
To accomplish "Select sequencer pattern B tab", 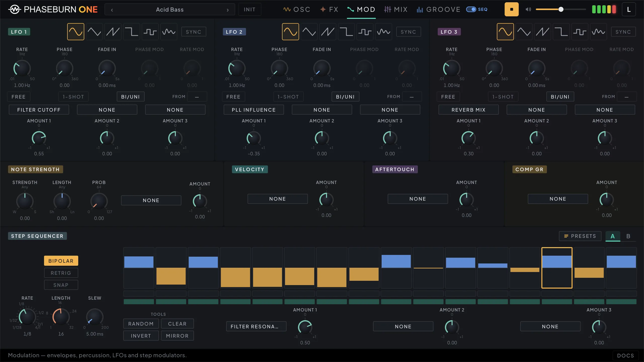I will (x=628, y=236).
